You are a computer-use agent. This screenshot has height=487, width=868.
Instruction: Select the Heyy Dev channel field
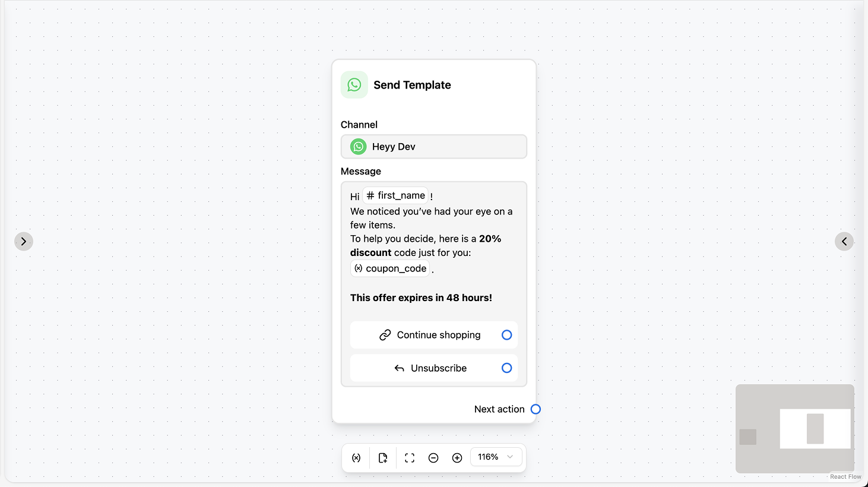coord(433,146)
